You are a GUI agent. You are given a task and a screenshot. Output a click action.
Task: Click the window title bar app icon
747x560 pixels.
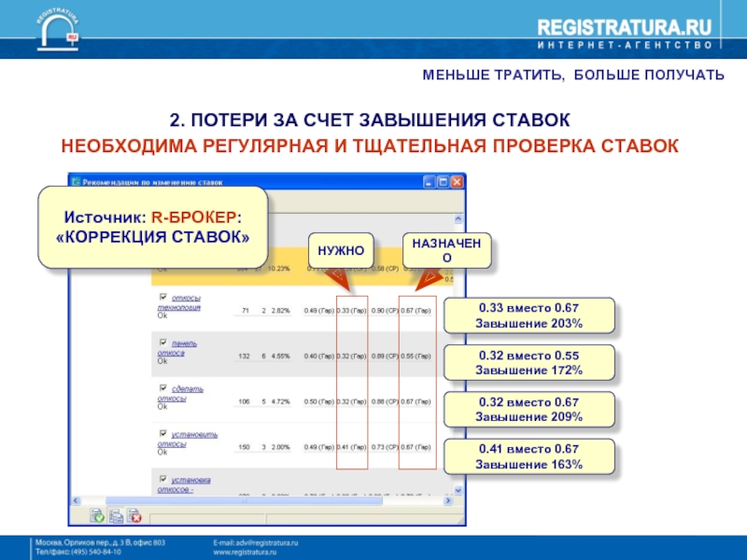pyautogui.click(x=76, y=180)
